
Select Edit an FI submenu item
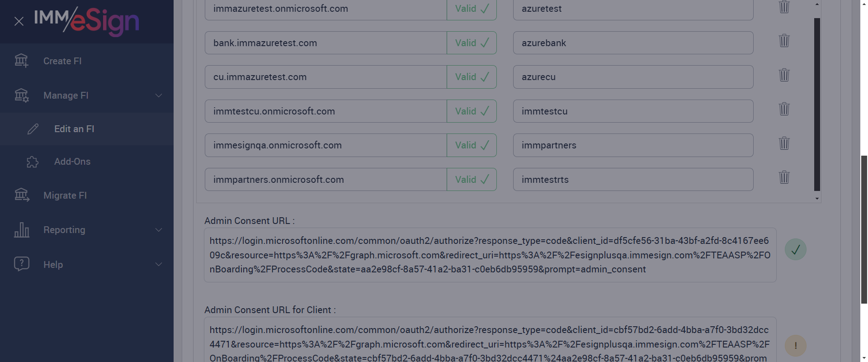pyautogui.click(x=74, y=129)
